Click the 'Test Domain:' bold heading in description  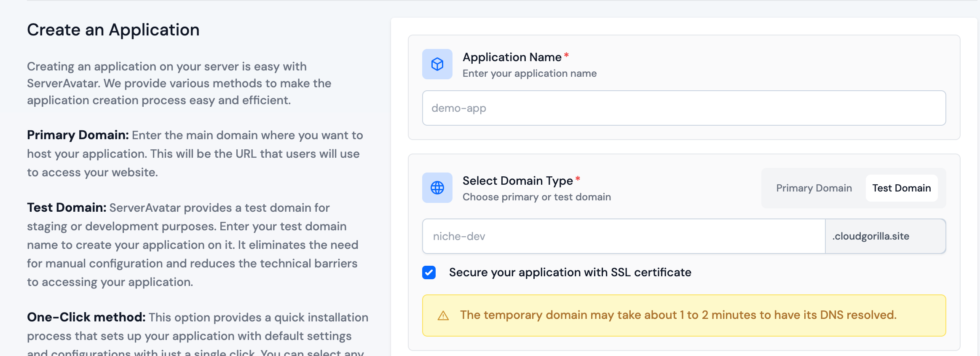pyautogui.click(x=67, y=208)
